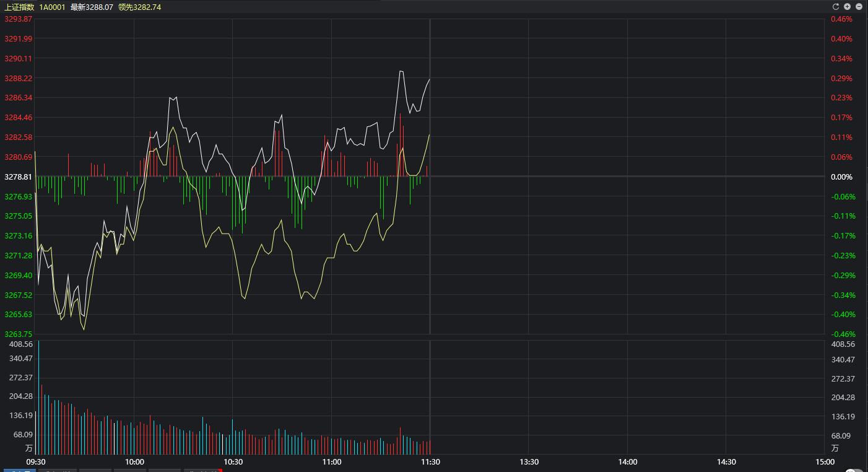Select price level 3290.11 on axis
Image resolution: width=868 pixels, height=472 pixels.
(19, 59)
